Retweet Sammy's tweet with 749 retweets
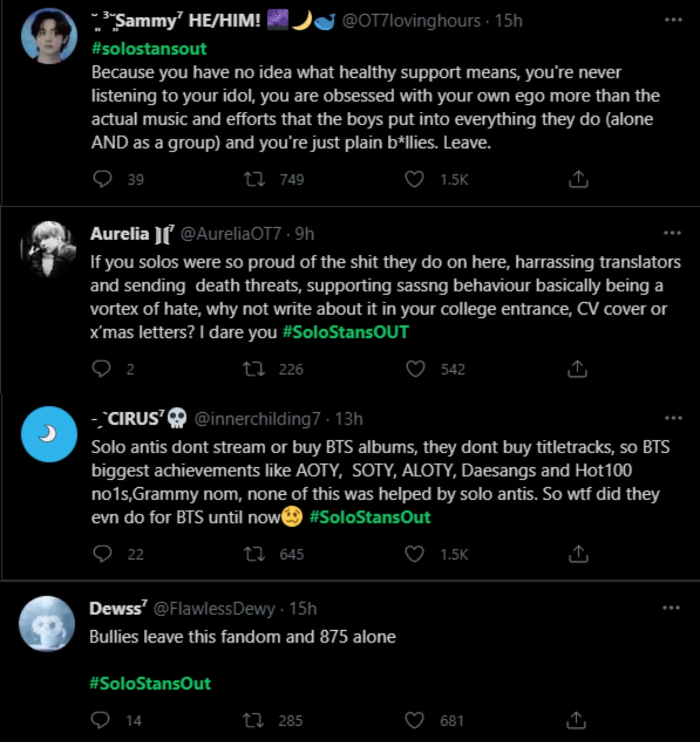Image resolution: width=700 pixels, height=742 pixels. pyautogui.click(x=254, y=179)
